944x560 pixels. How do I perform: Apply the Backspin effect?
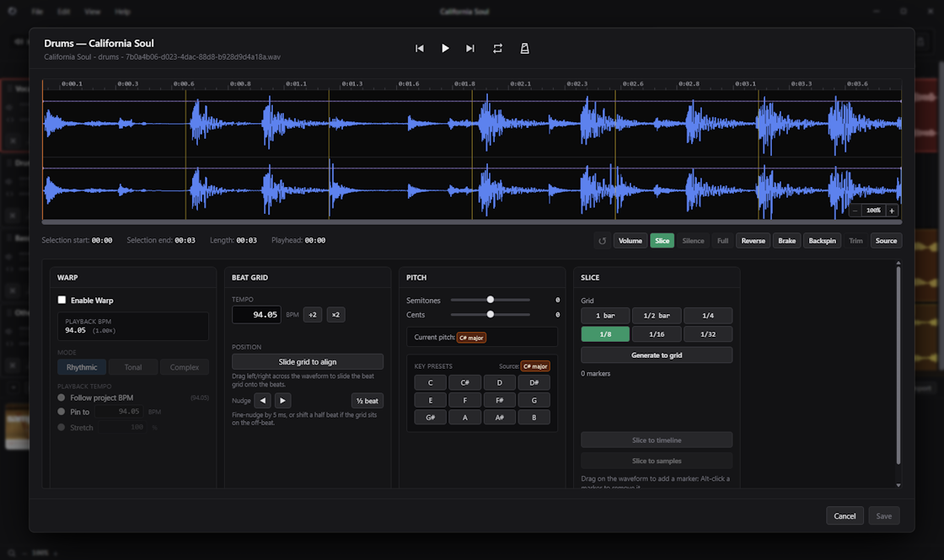[823, 241]
